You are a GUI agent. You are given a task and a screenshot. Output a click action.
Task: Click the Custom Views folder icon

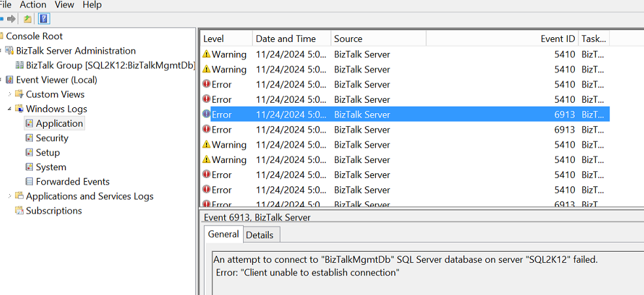coord(20,94)
